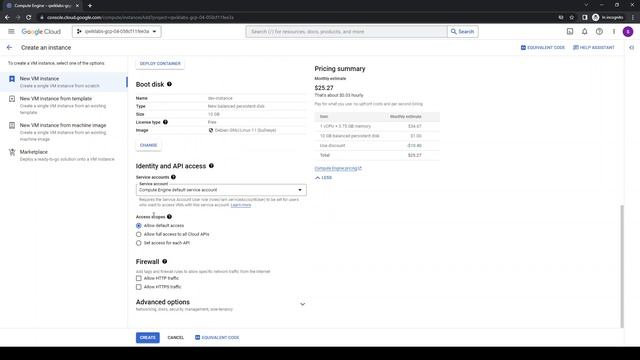Open the user account avatar
The width and height of the screenshot is (640, 360).
coord(628,31)
